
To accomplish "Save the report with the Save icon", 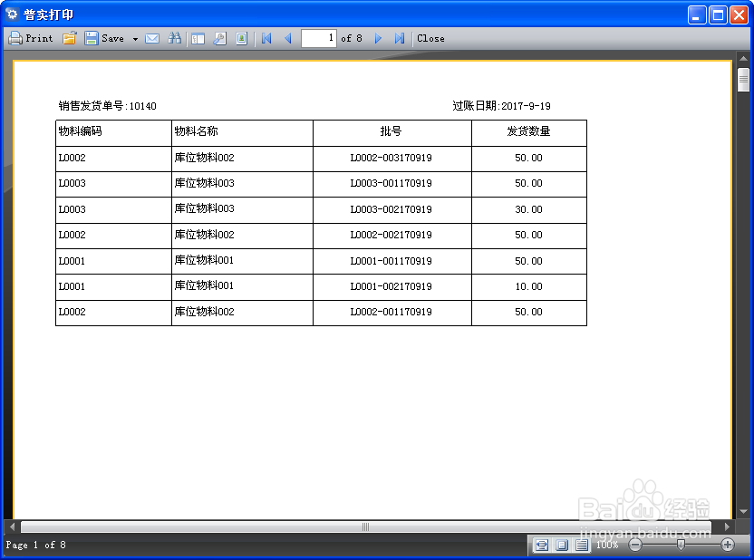I will click(92, 38).
